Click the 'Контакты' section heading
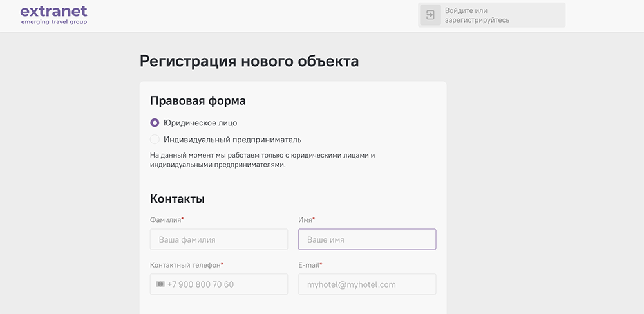The width and height of the screenshot is (644, 314). (x=177, y=199)
